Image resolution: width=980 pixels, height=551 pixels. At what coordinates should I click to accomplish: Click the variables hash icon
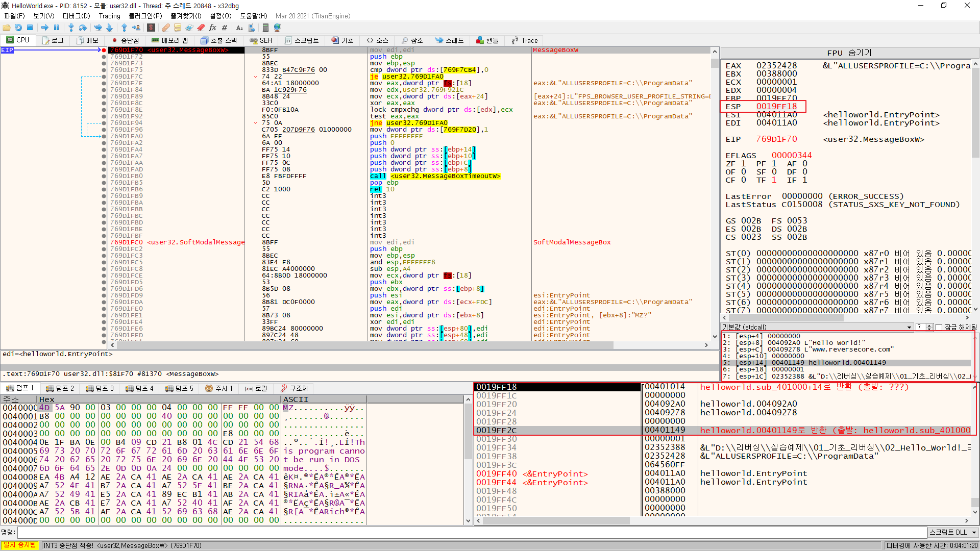(x=225, y=28)
